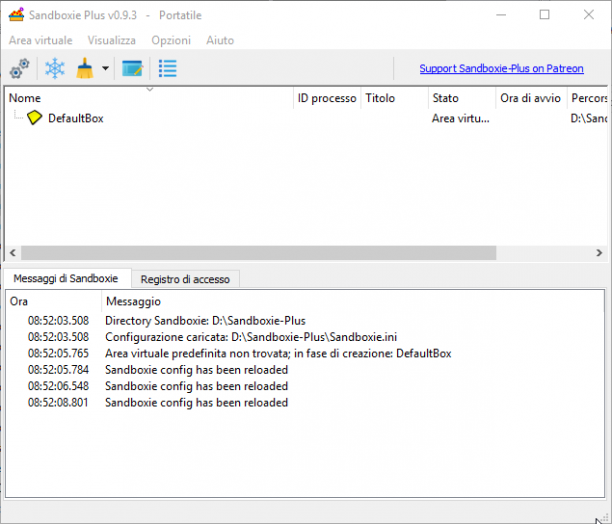Minimize the Sandboxie Plus window
This screenshot has width=612, height=524.
point(501,15)
